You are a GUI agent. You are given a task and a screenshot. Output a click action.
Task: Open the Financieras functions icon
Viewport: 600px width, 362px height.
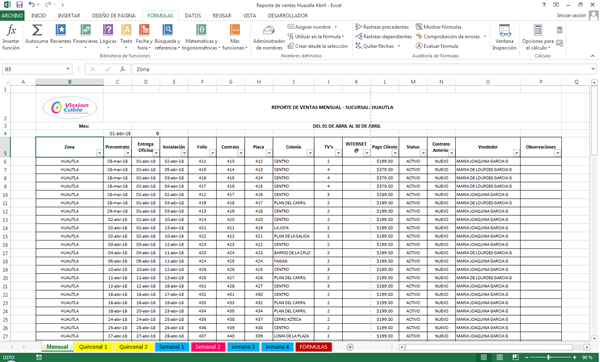[85, 30]
